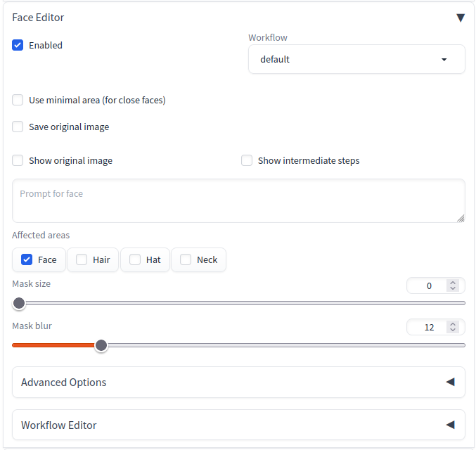Click the Mask blur stepper arrows
476x450 pixels.
(x=453, y=327)
